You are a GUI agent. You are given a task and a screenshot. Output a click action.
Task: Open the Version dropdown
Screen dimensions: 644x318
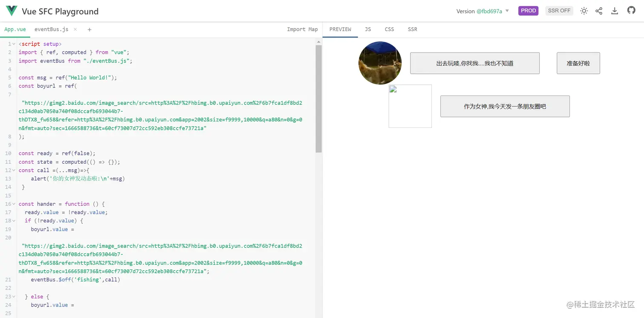pyautogui.click(x=483, y=11)
